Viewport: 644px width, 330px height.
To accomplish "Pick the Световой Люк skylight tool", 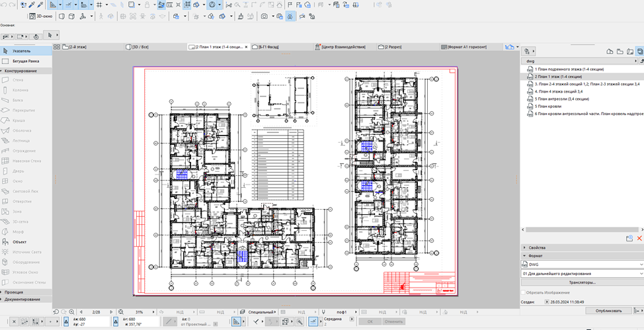I will (26, 191).
